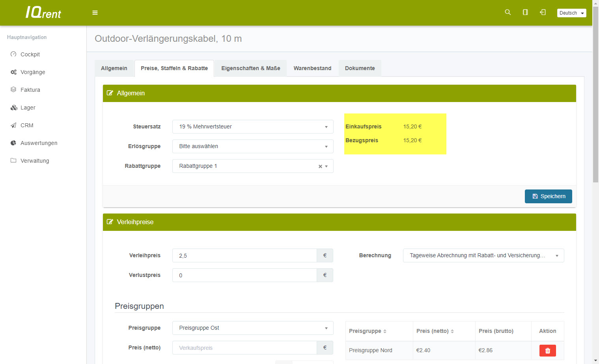This screenshot has height=364, width=599.
Task: Open Lager in the main navigation
Action: click(28, 108)
